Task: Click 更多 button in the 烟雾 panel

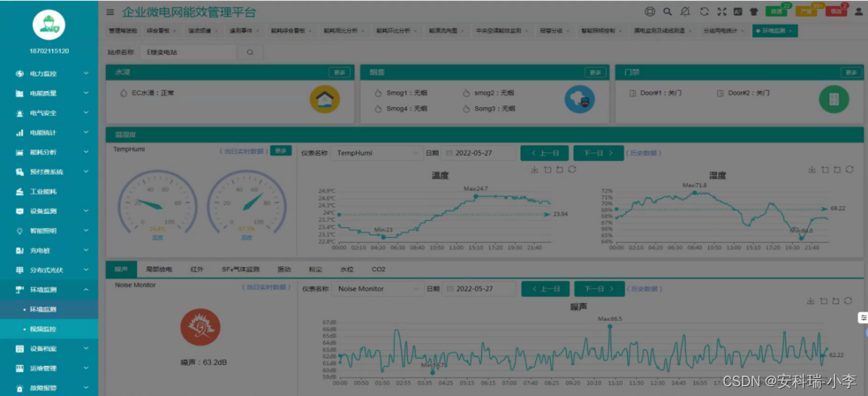Action: 595,72
